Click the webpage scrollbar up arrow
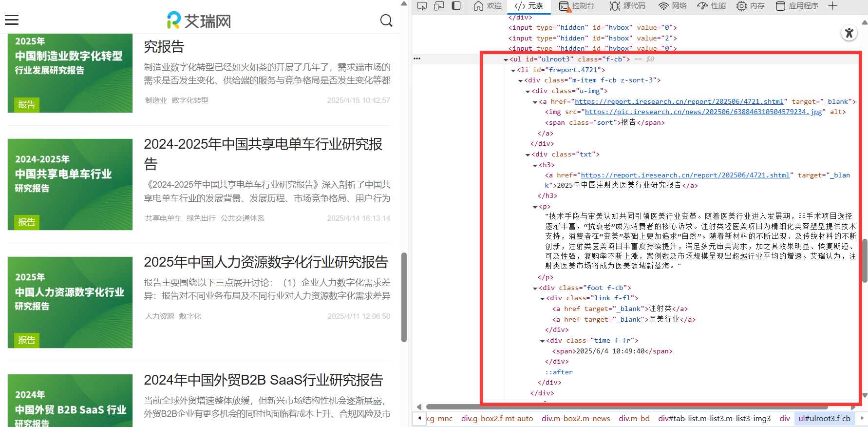This screenshot has height=427, width=868. pos(404,4)
